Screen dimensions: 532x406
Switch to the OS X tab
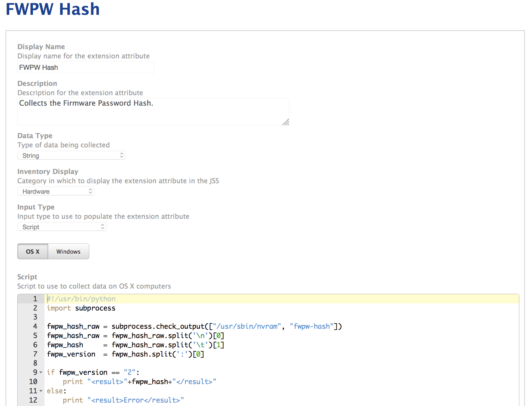click(x=33, y=252)
